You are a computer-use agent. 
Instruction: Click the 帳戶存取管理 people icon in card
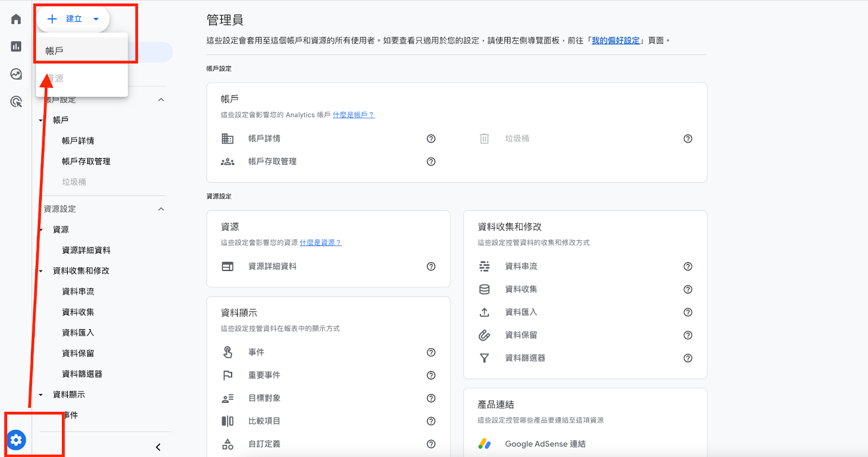(228, 162)
